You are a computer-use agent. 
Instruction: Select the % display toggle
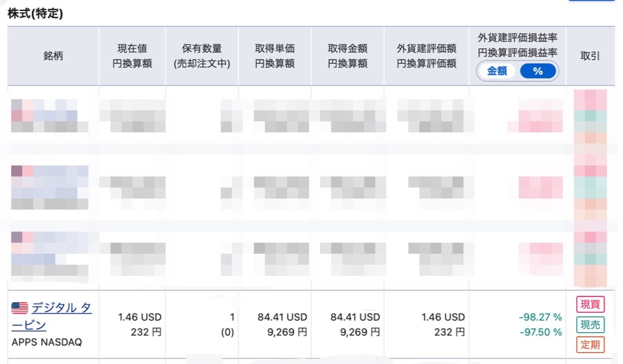[x=537, y=71]
